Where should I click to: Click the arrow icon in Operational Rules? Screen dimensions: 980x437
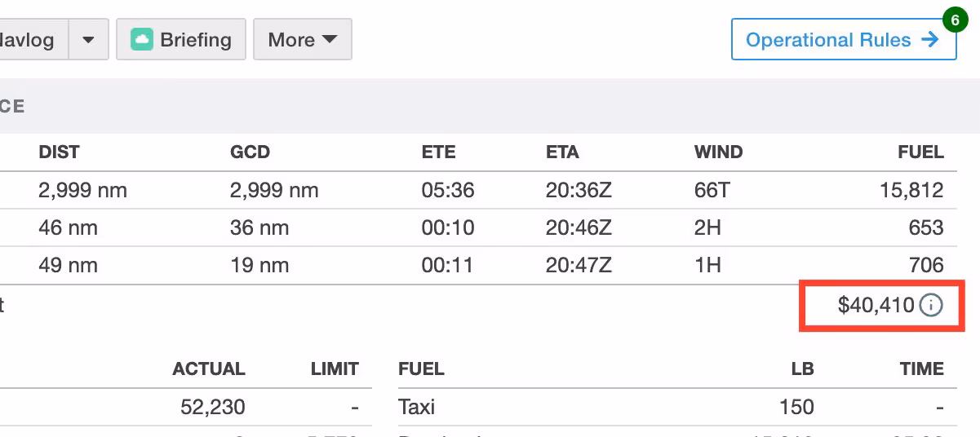tap(929, 39)
